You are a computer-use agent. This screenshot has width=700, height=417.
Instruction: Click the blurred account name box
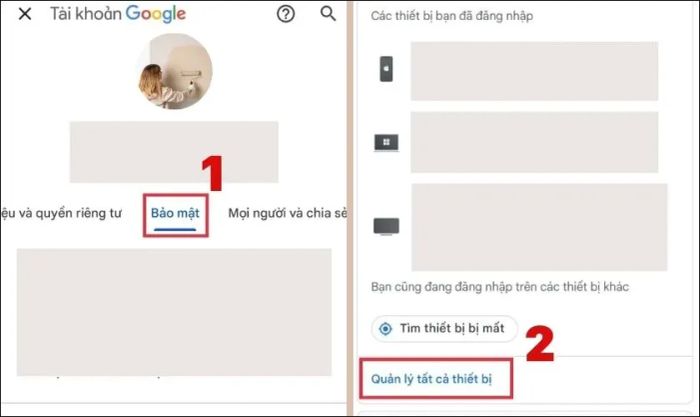[x=174, y=152]
